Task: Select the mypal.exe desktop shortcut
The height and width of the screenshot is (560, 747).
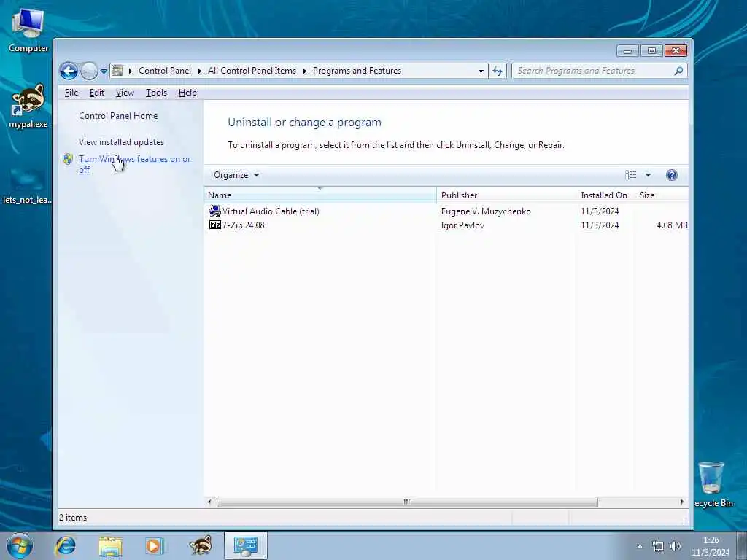Action: [x=28, y=106]
